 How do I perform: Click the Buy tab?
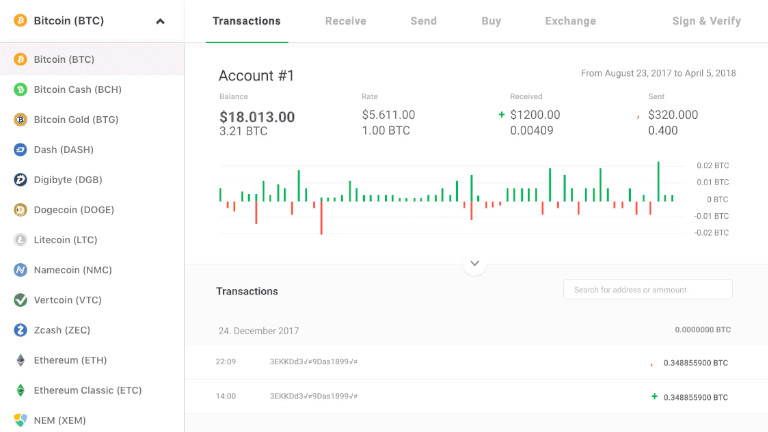coord(491,21)
